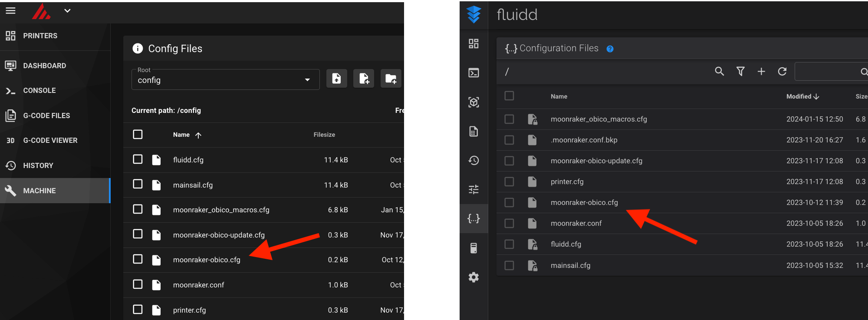
Task: Open .moonraker.conf.bkp in Fluidd file list
Action: tap(584, 140)
